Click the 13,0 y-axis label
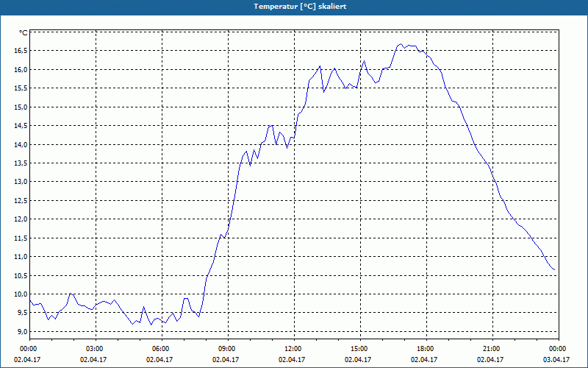588x368 pixels. tap(21, 182)
